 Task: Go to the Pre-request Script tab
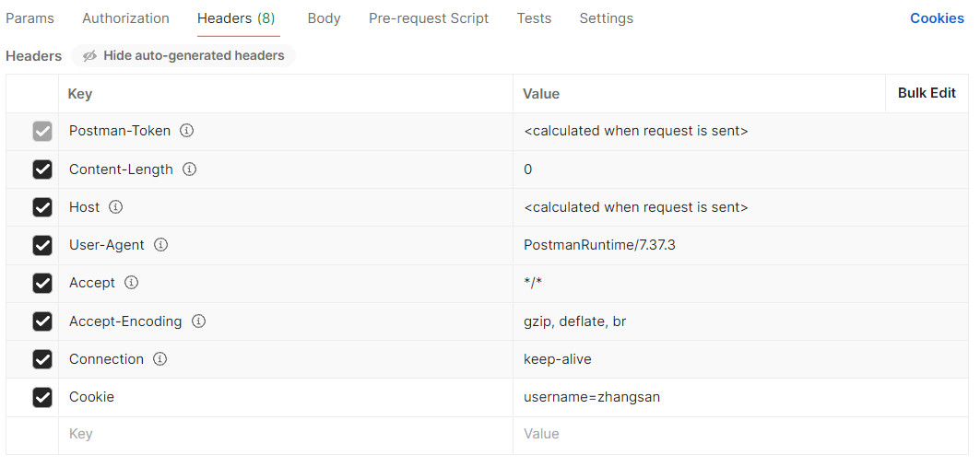429,18
